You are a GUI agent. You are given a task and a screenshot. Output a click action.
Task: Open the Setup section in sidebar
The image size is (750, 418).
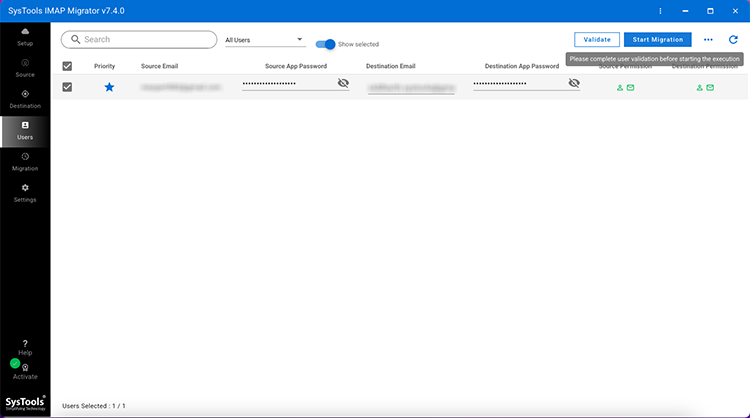point(25,37)
